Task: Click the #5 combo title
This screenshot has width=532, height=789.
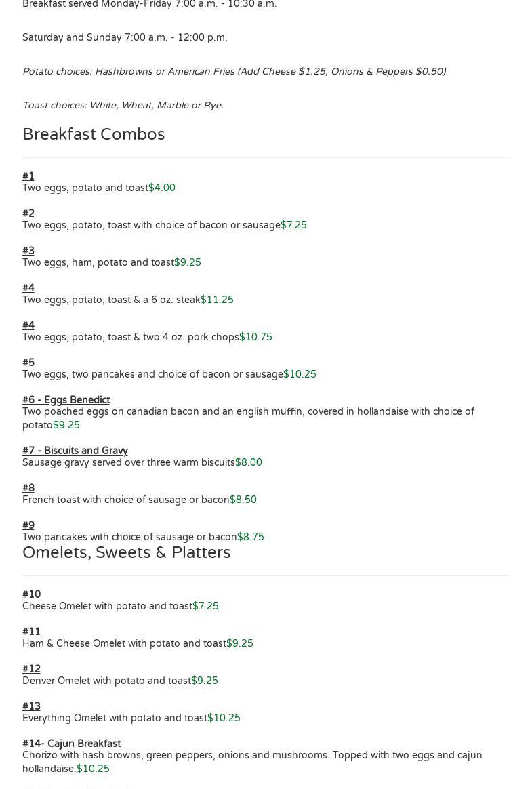Action: tap(28, 363)
